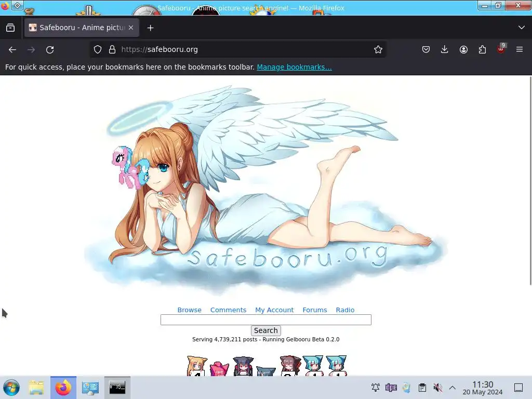The width and height of the screenshot is (532, 399).
Task: Expand the list all tabs chevron
Action: pos(522,28)
